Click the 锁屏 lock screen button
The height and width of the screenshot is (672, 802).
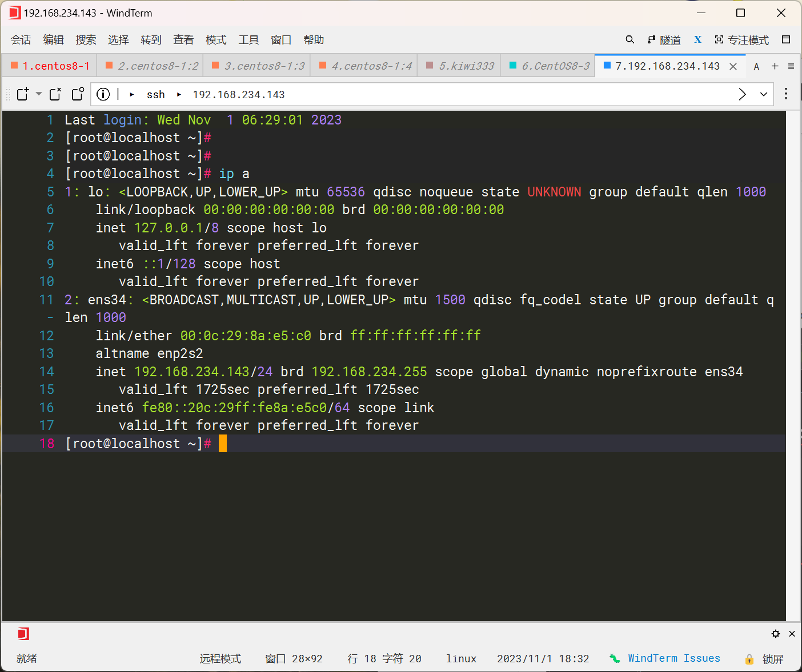point(773,659)
